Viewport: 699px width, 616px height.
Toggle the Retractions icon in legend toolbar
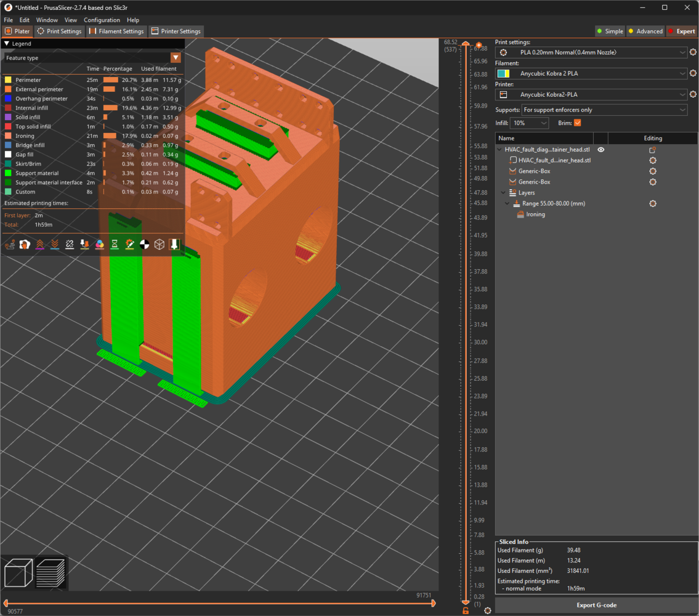pyautogui.click(x=40, y=245)
